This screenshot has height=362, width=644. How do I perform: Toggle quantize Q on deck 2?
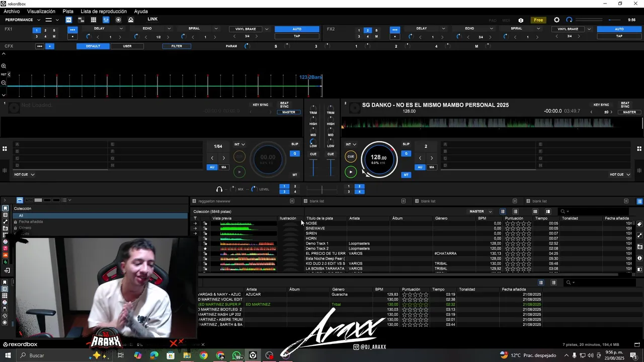406,154
